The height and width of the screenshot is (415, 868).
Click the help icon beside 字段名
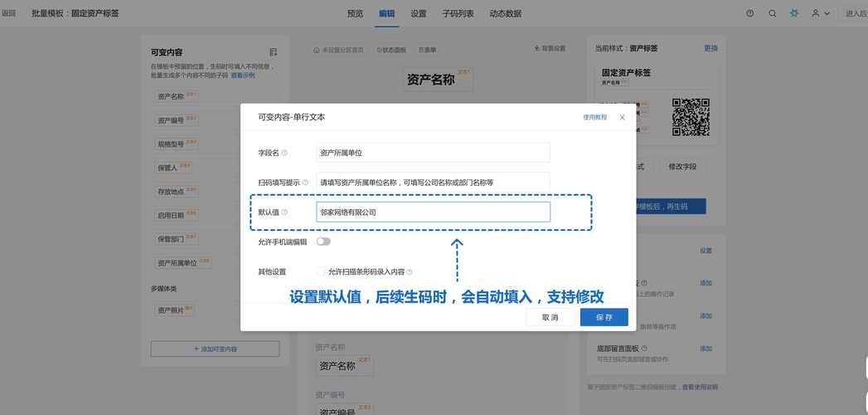[284, 153]
